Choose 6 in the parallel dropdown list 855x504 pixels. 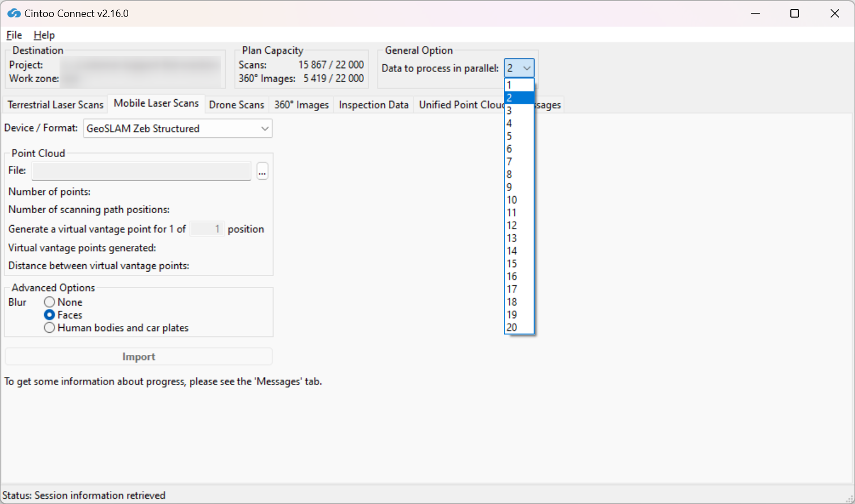click(519, 149)
